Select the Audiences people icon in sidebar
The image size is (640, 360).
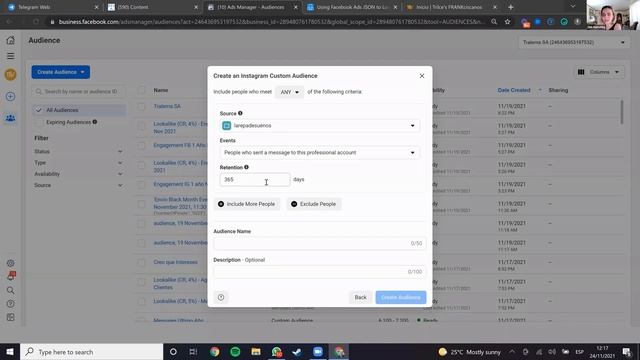point(11,118)
